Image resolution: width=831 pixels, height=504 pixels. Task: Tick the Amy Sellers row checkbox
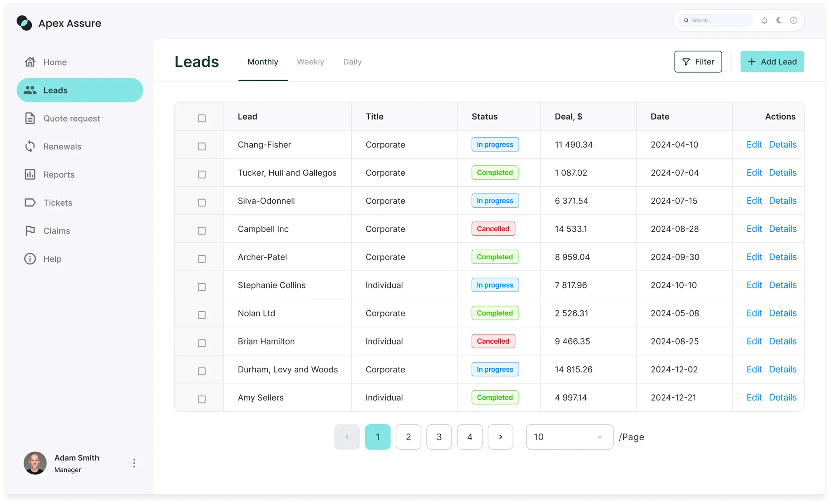(201, 399)
